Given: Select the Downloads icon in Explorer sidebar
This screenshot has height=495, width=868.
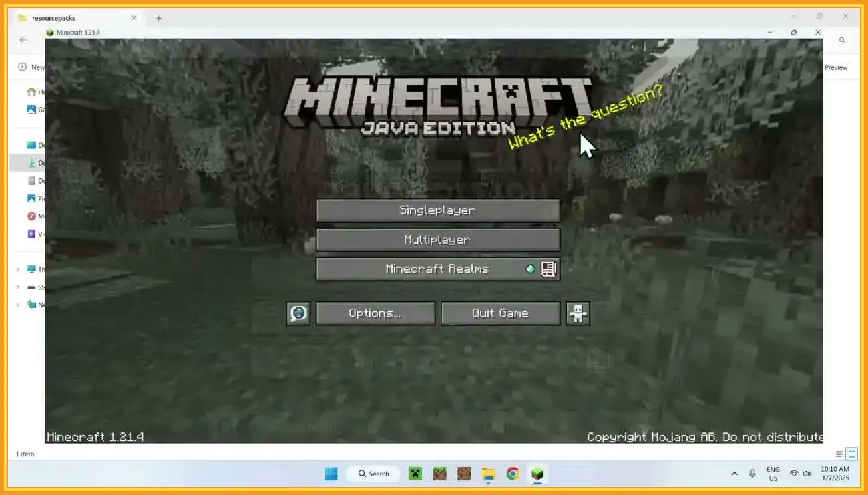Looking at the screenshot, I should click(31, 163).
